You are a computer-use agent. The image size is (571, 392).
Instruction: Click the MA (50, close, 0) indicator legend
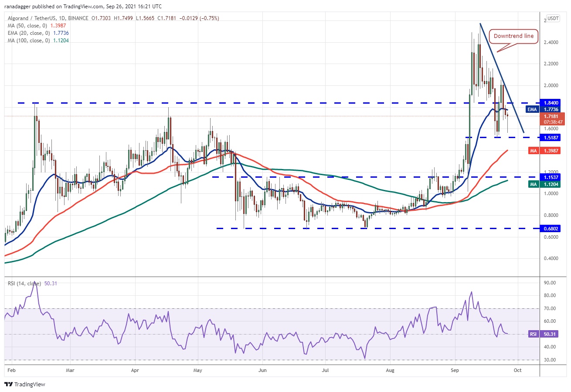tap(37, 26)
